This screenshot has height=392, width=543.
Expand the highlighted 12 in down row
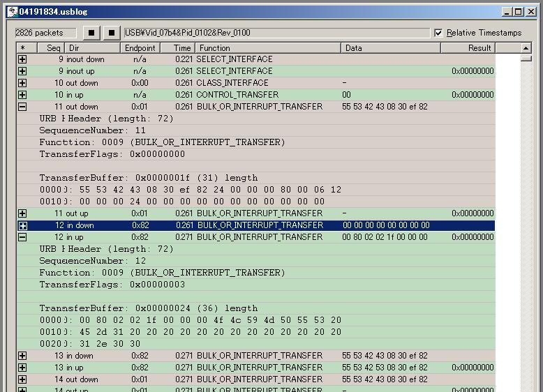click(x=22, y=225)
